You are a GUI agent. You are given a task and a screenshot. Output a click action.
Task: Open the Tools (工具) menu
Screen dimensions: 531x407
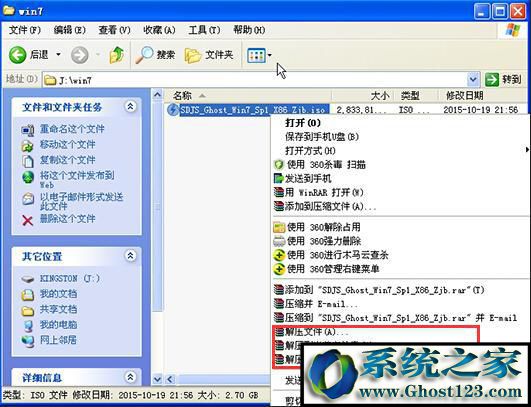pyautogui.click(x=204, y=30)
